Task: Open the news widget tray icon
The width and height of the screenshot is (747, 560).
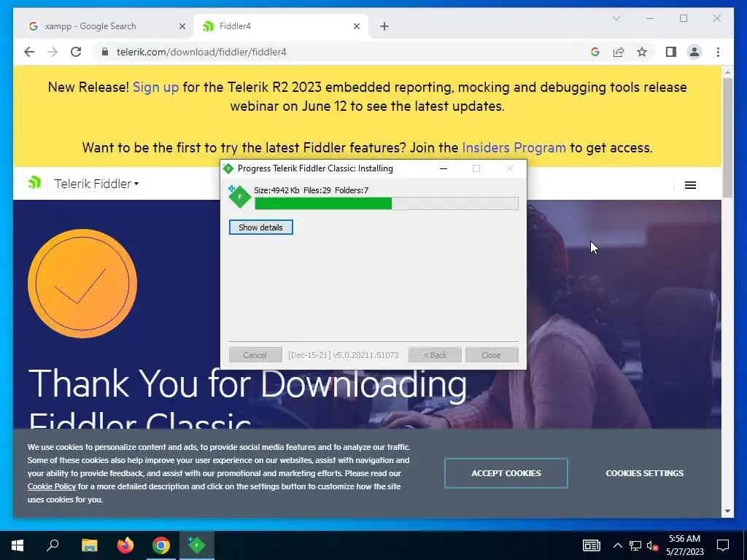Action: coord(591,545)
